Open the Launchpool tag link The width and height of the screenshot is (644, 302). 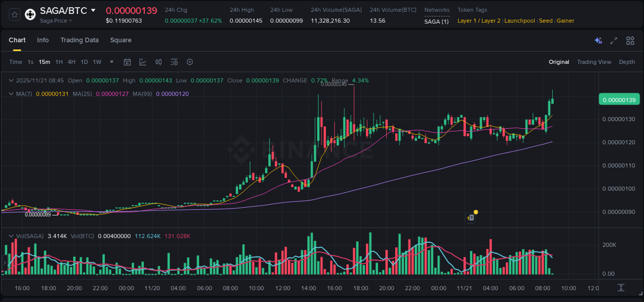coord(519,21)
